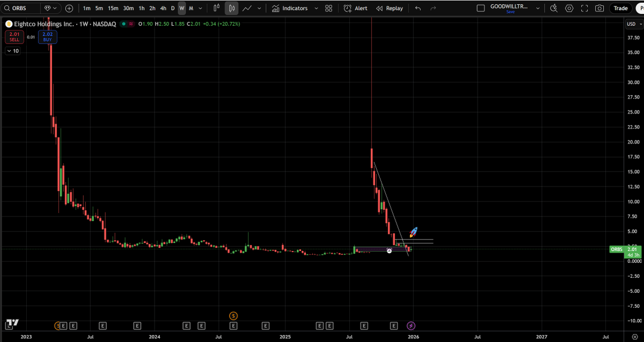Click the GOODWILLTR... layout name
The width and height of the screenshot is (644, 342).
point(509,6)
